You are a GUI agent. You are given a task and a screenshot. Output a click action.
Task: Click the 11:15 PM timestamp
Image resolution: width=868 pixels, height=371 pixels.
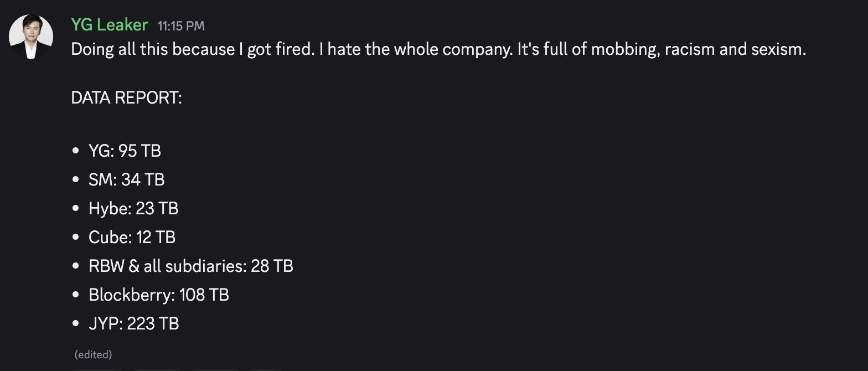[180, 25]
